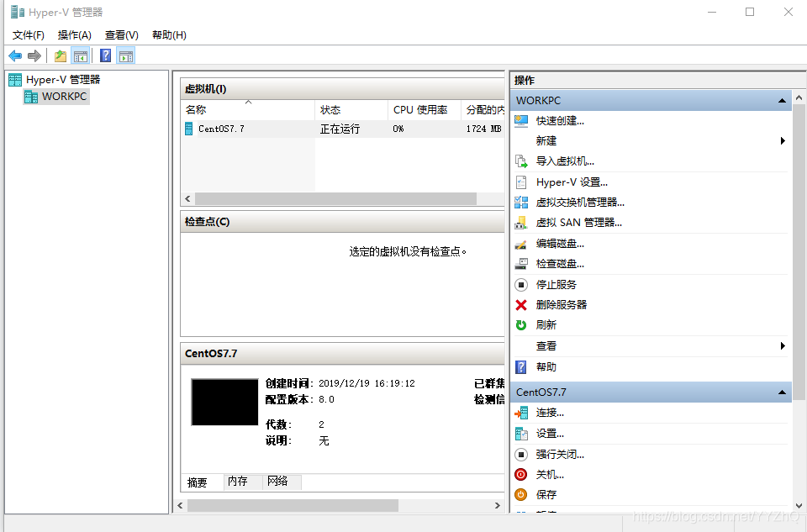The image size is (807, 532).
Task: Collapse the CentOS7.7 actions section
Action: click(782, 392)
